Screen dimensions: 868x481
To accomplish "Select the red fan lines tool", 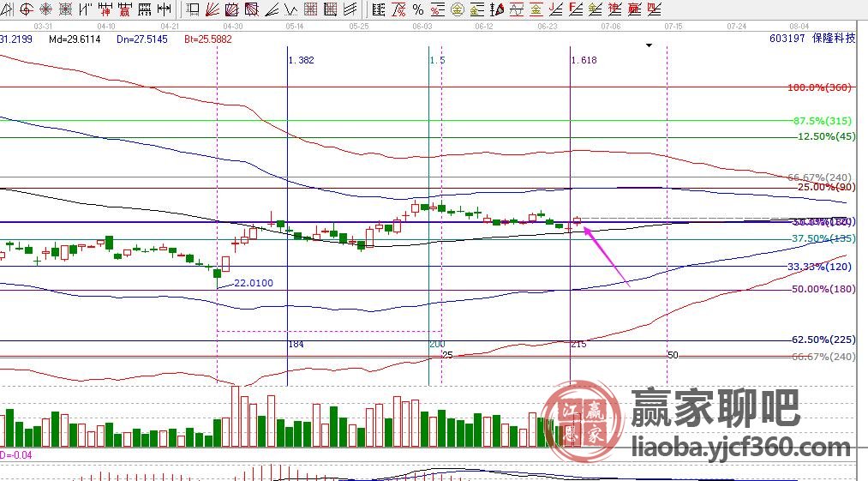I will click(212, 9).
